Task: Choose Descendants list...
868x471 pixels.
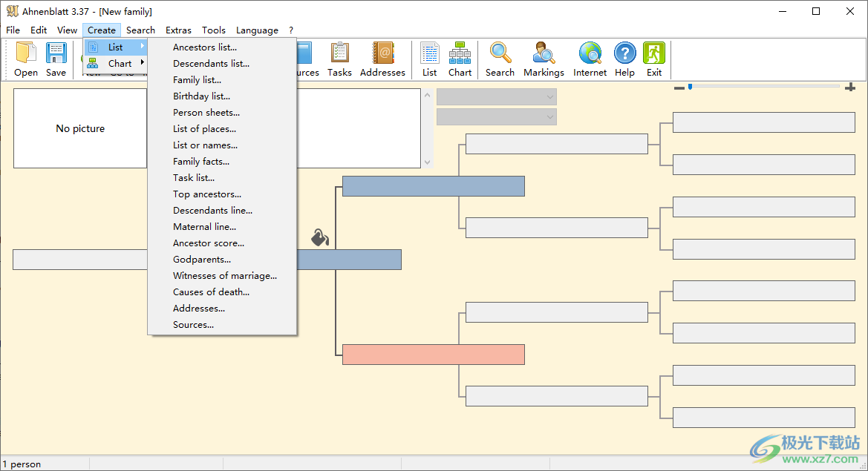Action: click(x=211, y=64)
